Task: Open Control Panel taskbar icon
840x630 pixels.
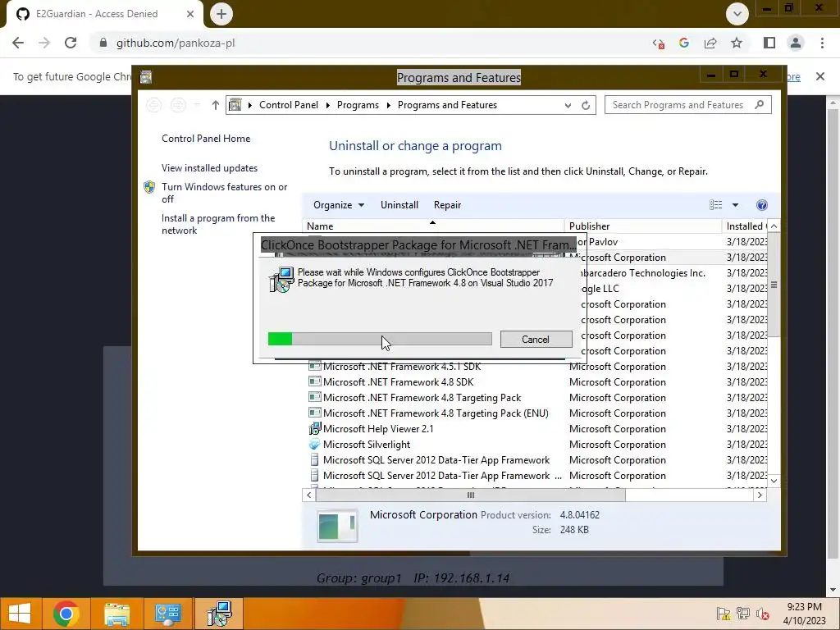Action: [167, 614]
